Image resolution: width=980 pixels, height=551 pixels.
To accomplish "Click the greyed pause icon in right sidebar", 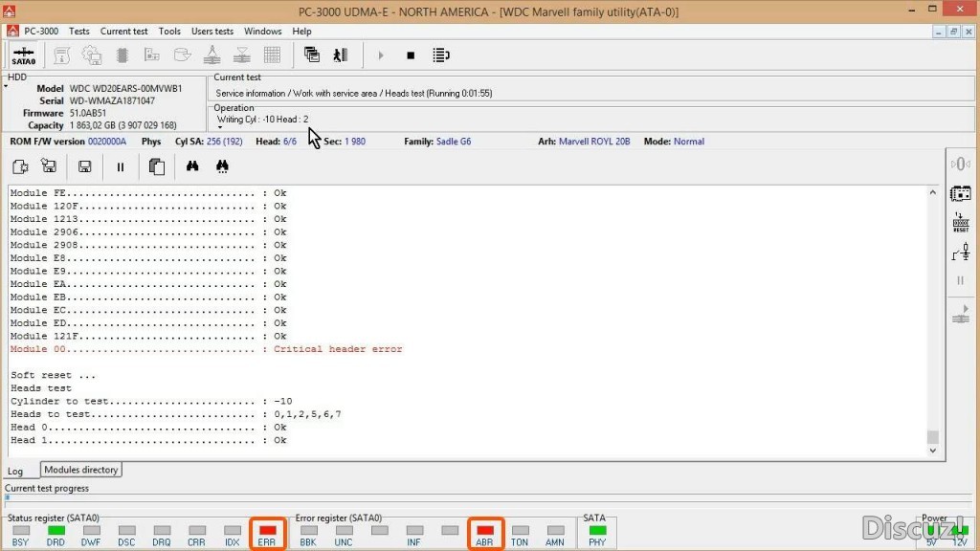I will coord(961,280).
